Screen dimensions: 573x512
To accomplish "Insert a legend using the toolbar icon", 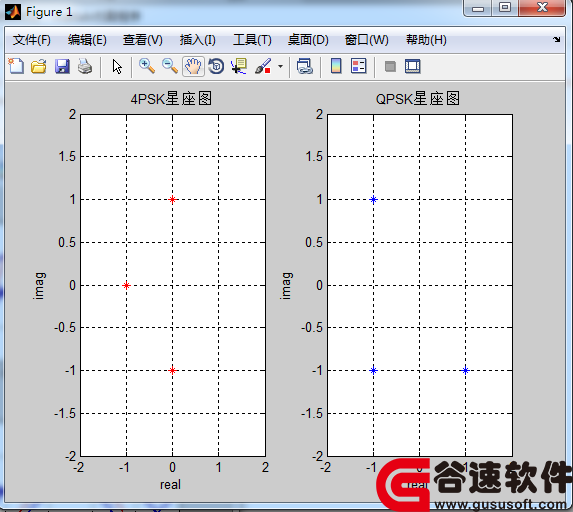I will [x=358, y=67].
